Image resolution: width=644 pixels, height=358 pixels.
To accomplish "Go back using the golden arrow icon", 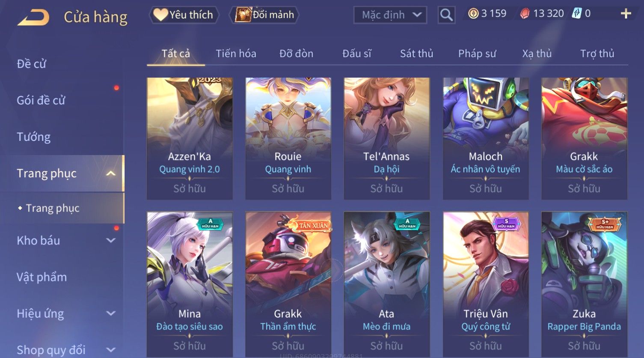I will point(33,18).
